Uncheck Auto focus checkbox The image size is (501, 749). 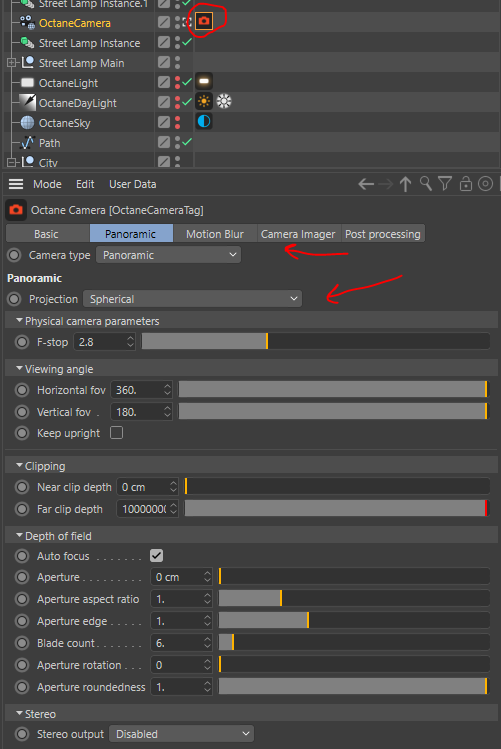click(156, 556)
